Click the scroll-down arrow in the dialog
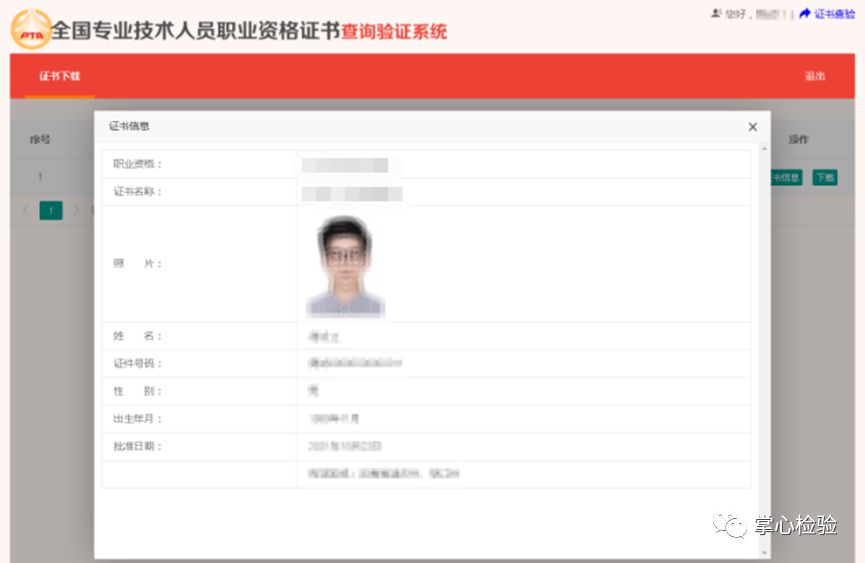Image resolution: width=865 pixels, height=563 pixels. pos(765,551)
